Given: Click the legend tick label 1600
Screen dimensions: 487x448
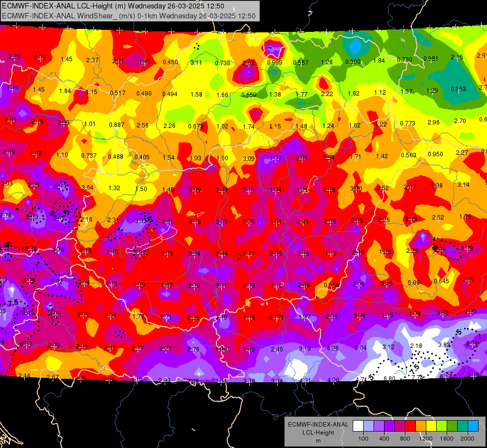Looking at the screenshot, I should (x=447, y=439).
